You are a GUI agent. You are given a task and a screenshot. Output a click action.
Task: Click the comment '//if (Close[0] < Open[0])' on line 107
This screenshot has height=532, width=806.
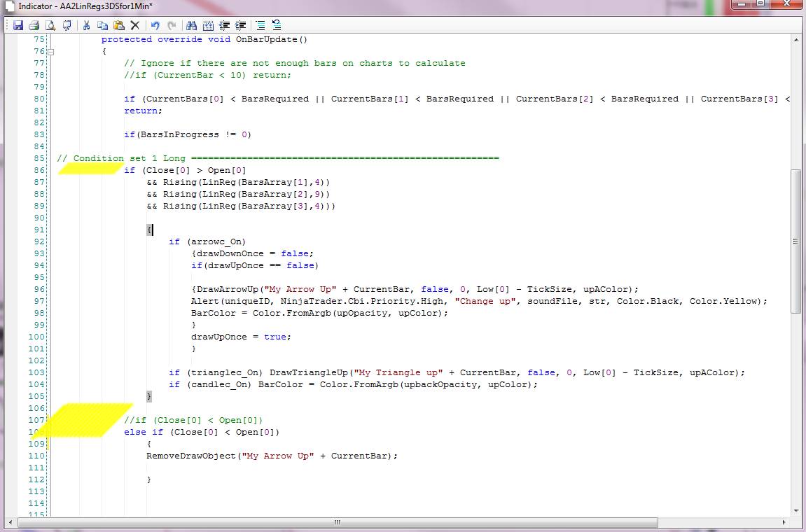pos(193,421)
